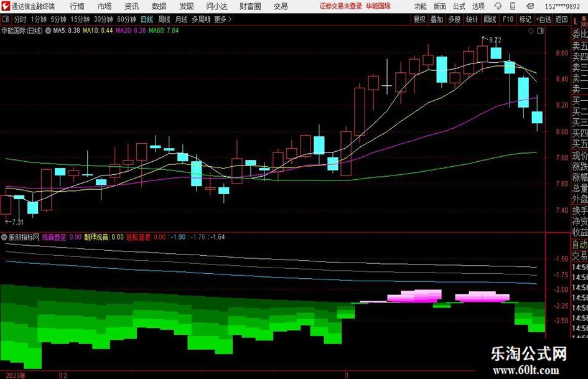This screenshot has height=379, width=588.
Task: Open F10 company info
Action: 508,19
